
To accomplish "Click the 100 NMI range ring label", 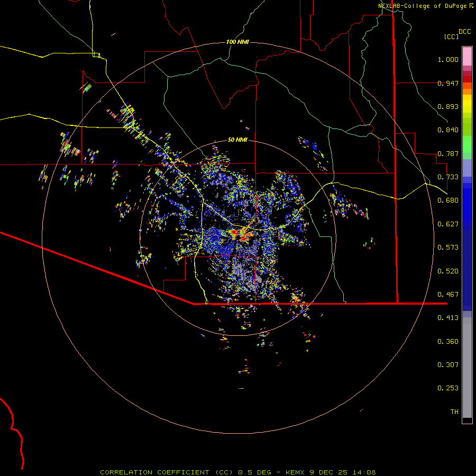I will click(237, 42).
